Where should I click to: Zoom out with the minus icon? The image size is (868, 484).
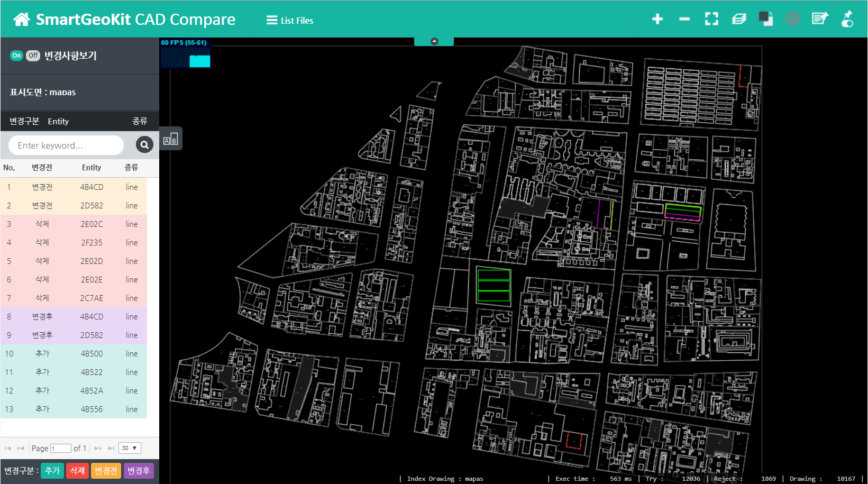pyautogui.click(x=684, y=19)
